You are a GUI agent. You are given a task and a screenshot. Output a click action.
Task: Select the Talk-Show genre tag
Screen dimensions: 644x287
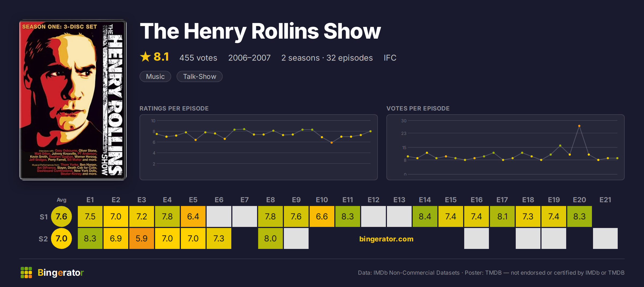coord(199,76)
